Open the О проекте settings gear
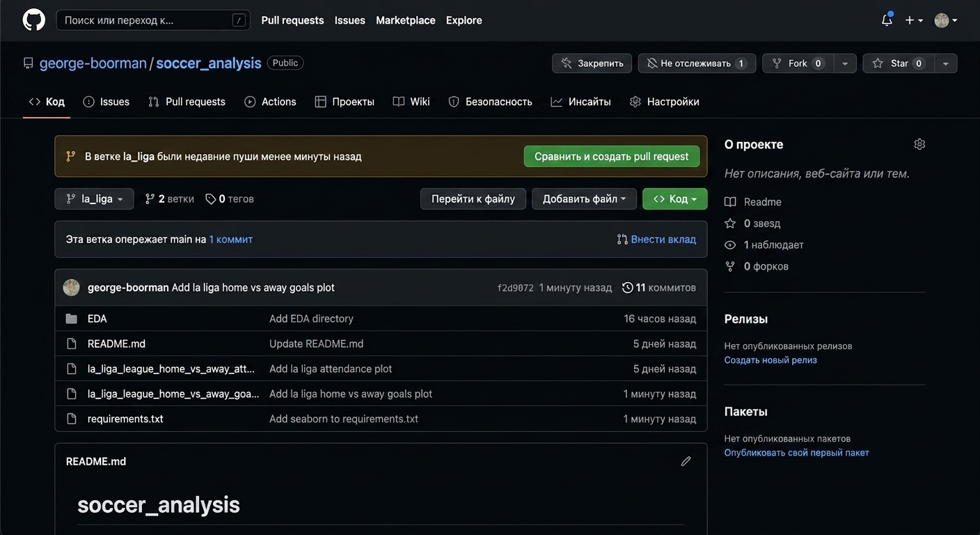The image size is (980, 535). pyautogui.click(x=919, y=144)
